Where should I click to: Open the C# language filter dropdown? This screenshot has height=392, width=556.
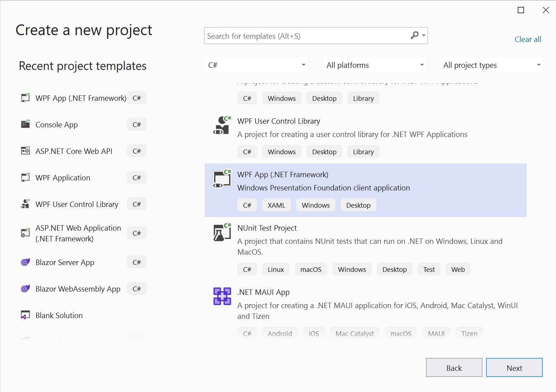(x=257, y=65)
